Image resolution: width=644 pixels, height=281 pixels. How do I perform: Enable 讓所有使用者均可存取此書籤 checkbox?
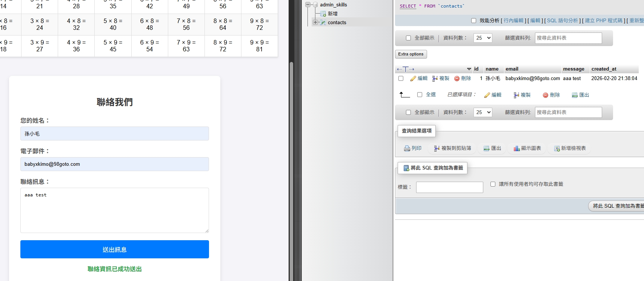tap(493, 184)
